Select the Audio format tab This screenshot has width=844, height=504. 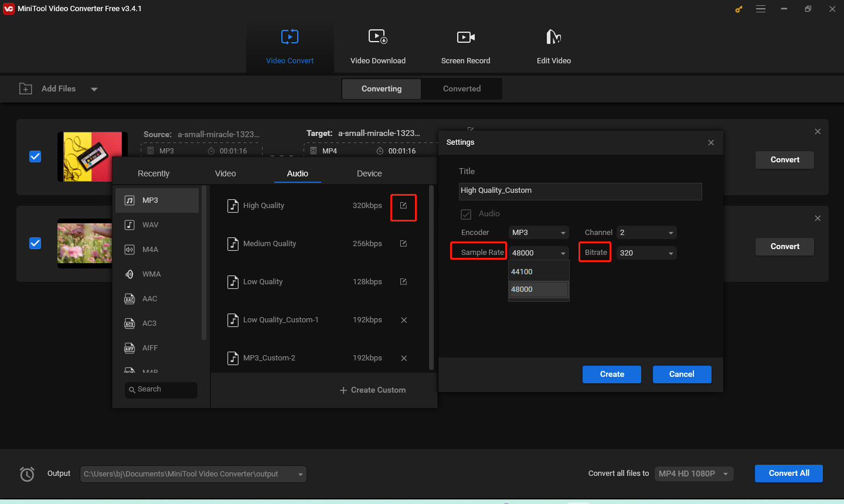[x=298, y=173]
